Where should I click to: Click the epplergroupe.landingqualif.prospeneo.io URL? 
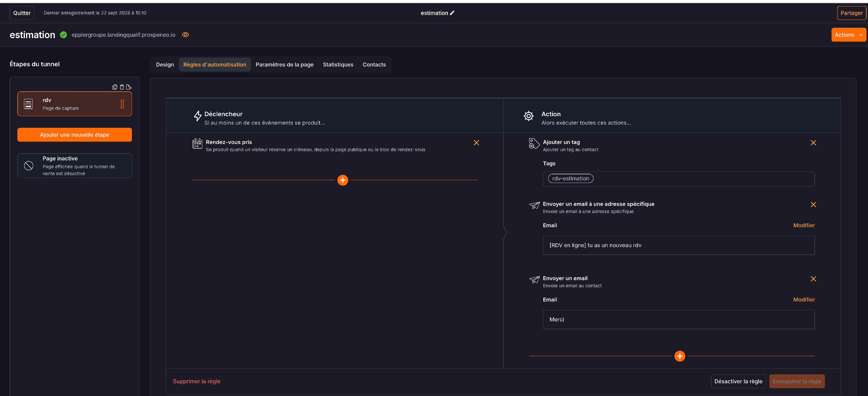(x=123, y=35)
